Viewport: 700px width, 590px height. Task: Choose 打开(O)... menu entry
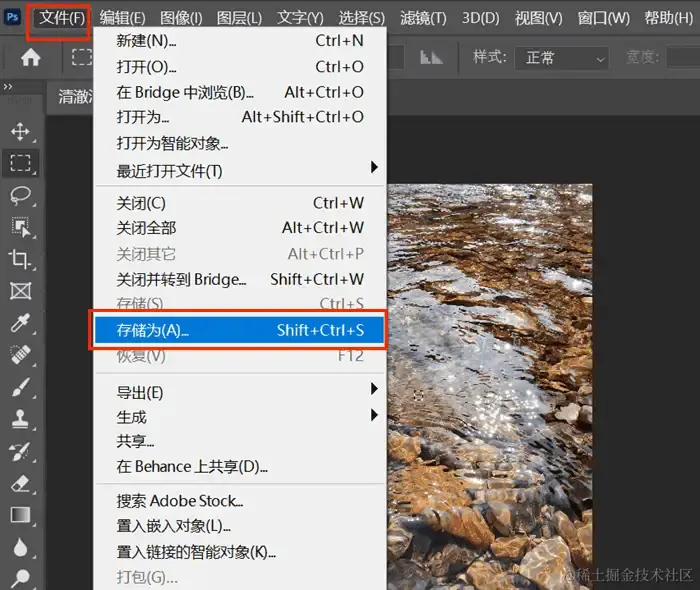click(240, 66)
